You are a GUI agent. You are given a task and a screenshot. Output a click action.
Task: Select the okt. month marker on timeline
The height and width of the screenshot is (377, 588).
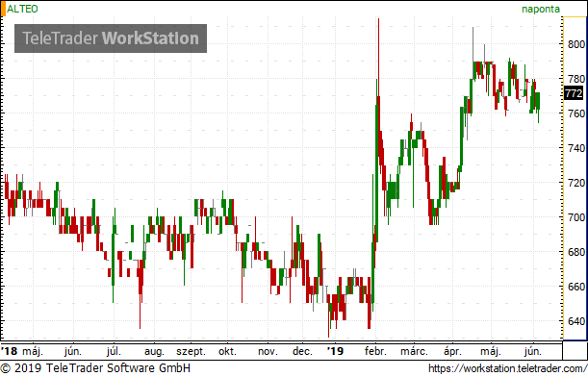[x=228, y=352]
